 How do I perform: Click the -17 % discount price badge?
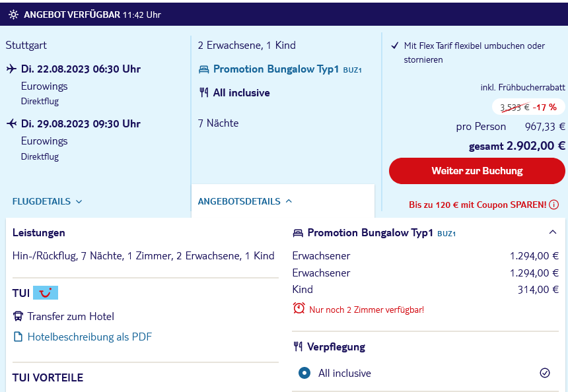[x=528, y=107]
